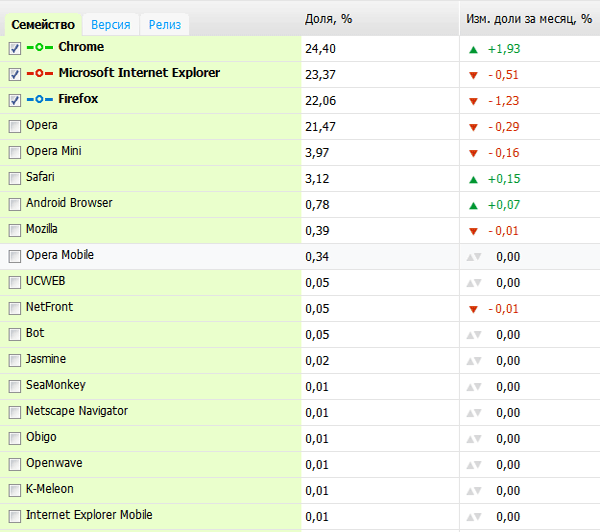This screenshot has width=600, height=532.
Task: Click the Android Browser label
Action: click(69, 203)
